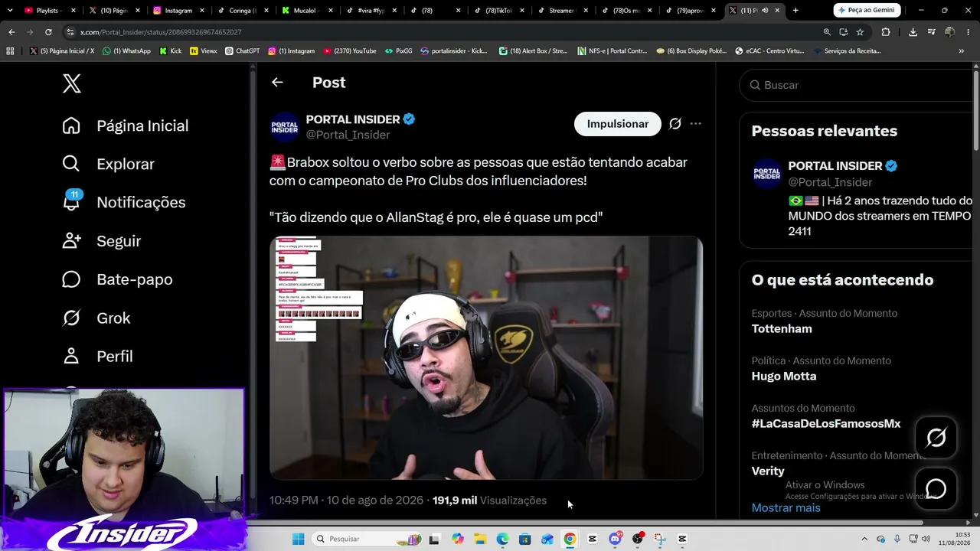Open taskbar clock showing 10:53
The image size is (980, 551).
pyautogui.click(x=955, y=539)
